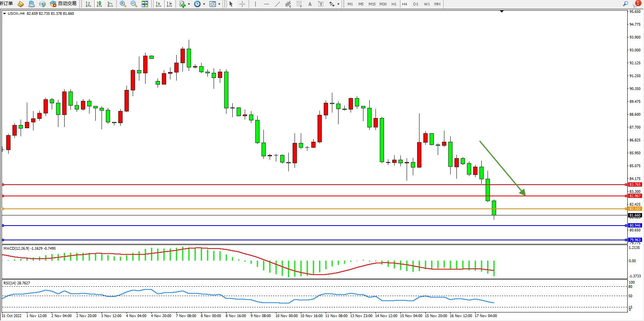
Task: Click the notification chat bubble with badge
Action: 636,4
